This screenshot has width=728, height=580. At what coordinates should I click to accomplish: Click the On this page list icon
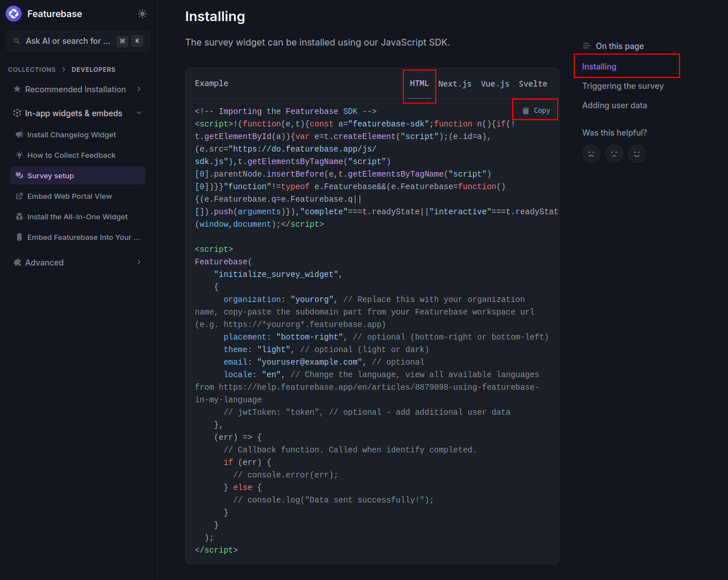pos(586,46)
